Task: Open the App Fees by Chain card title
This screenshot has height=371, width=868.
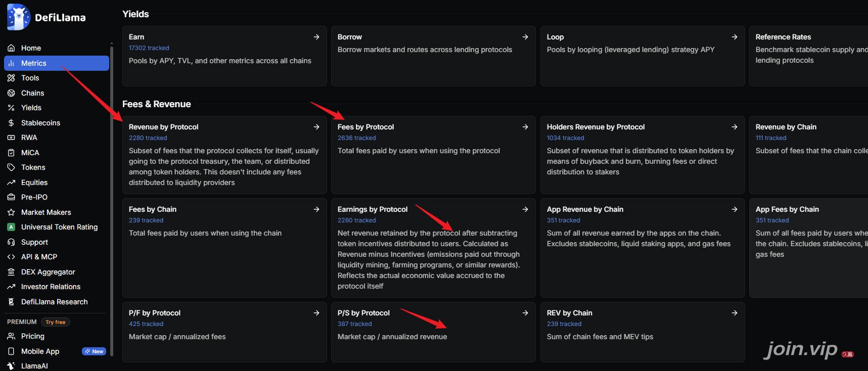Action: point(787,209)
